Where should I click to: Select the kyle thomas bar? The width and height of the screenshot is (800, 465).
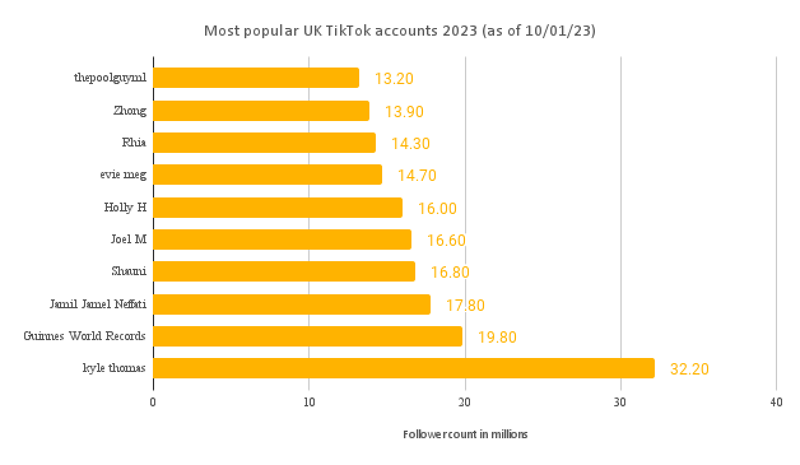pyautogui.click(x=403, y=368)
